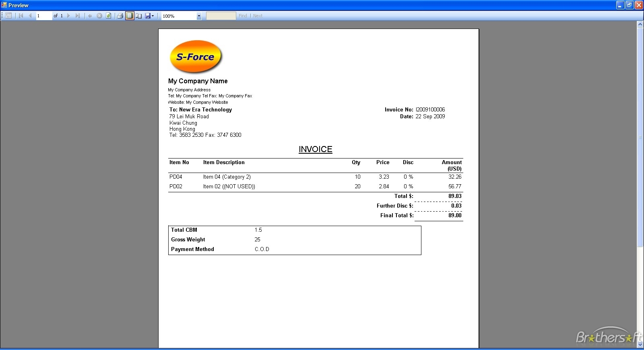Jump to the last page
The height and width of the screenshot is (350, 644).
[x=78, y=16]
